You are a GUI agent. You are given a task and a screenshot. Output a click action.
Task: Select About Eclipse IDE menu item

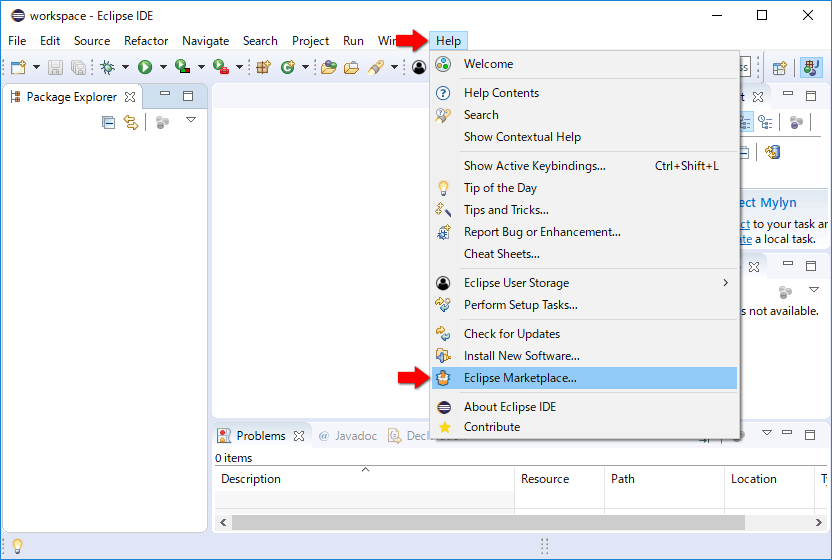[x=585, y=407]
